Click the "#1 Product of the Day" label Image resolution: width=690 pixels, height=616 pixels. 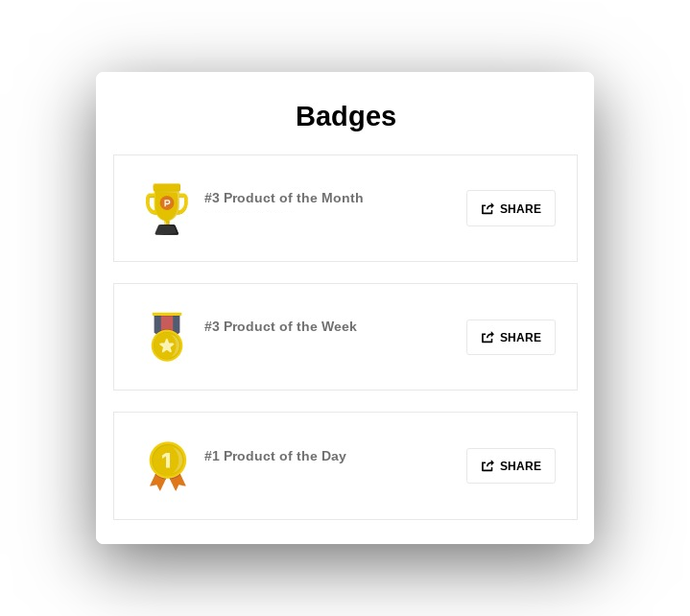coord(274,457)
